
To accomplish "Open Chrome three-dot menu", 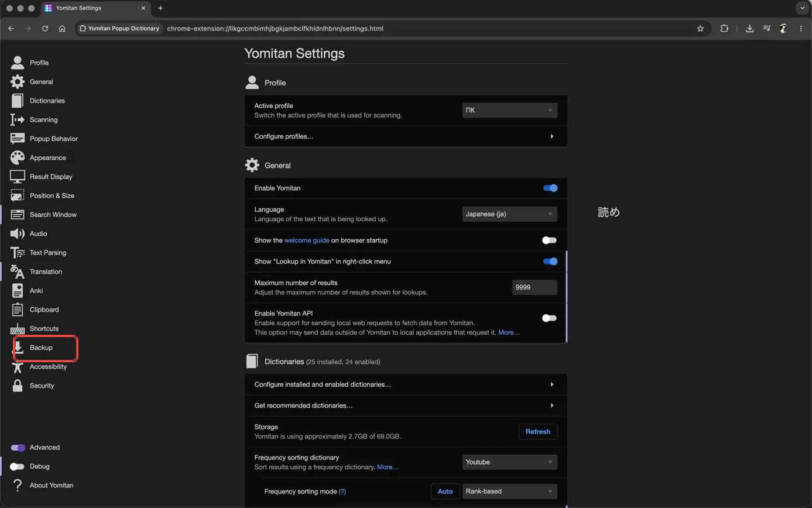I will coord(801,28).
